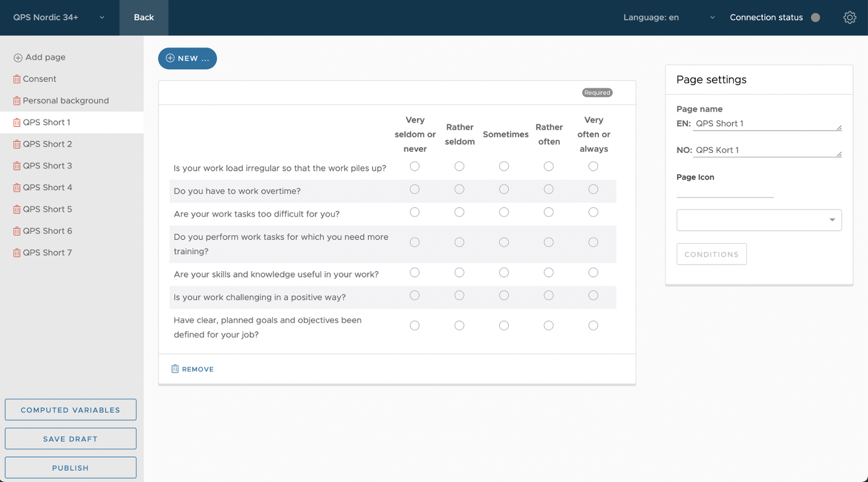Edit the EN page name field
This screenshot has width=868, height=482.
click(x=768, y=124)
